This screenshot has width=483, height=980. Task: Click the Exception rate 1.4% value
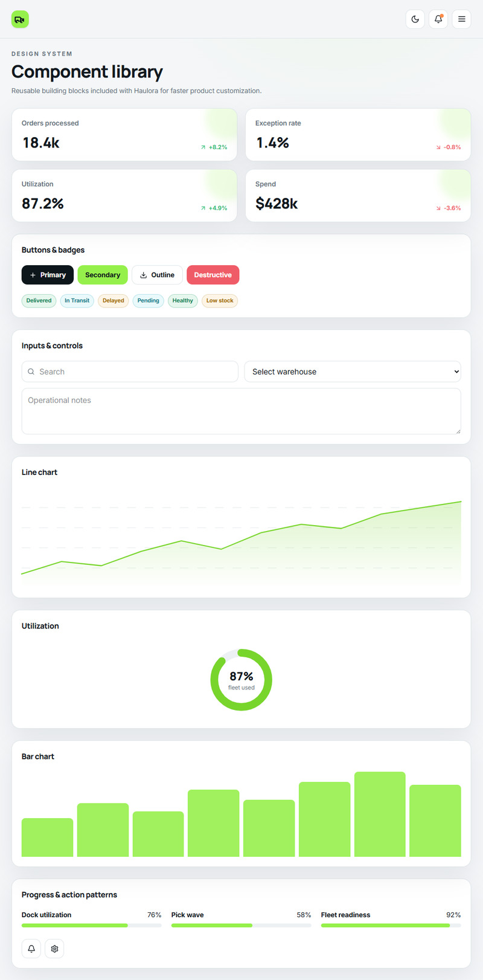point(273,143)
